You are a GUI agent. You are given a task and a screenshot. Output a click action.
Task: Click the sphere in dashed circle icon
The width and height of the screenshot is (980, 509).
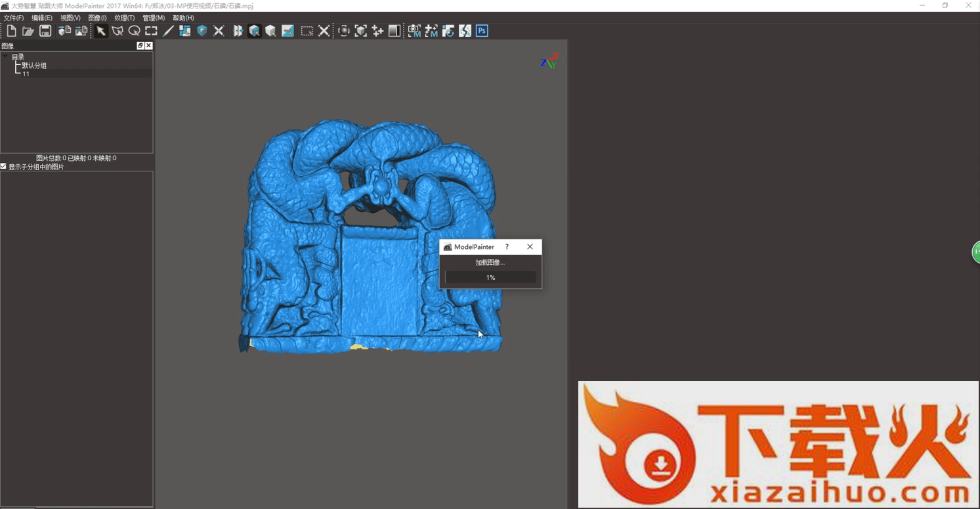[x=343, y=31]
